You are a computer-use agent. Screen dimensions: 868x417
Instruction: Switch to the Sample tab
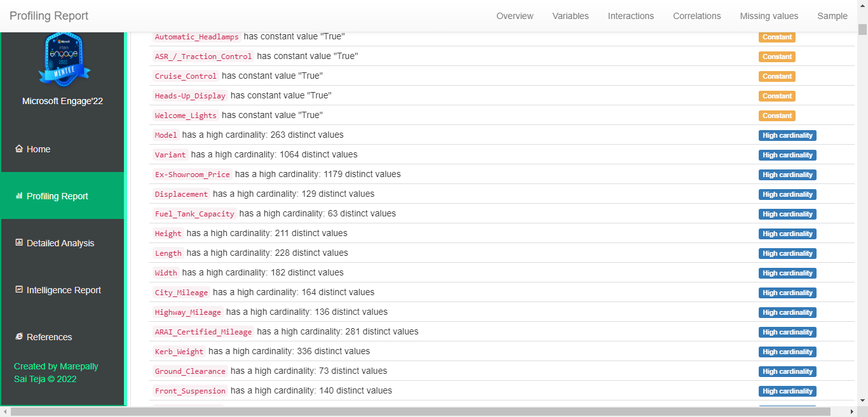(832, 16)
